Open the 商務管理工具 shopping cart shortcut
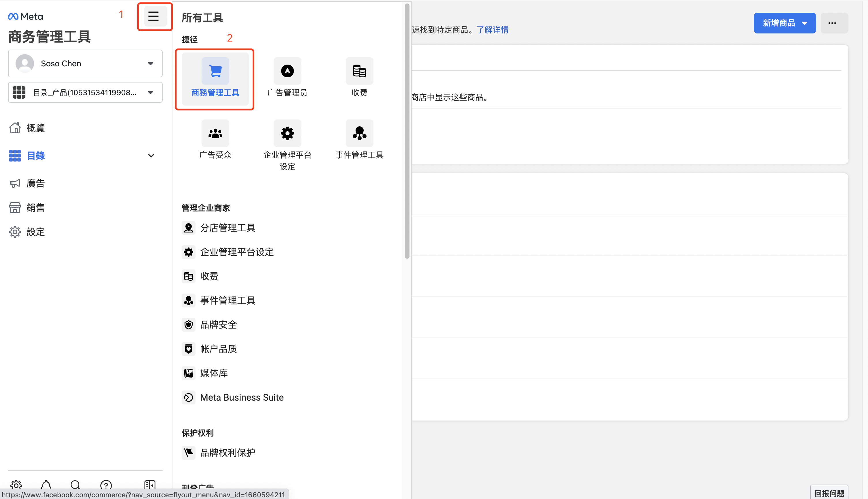 click(x=215, y=79)
